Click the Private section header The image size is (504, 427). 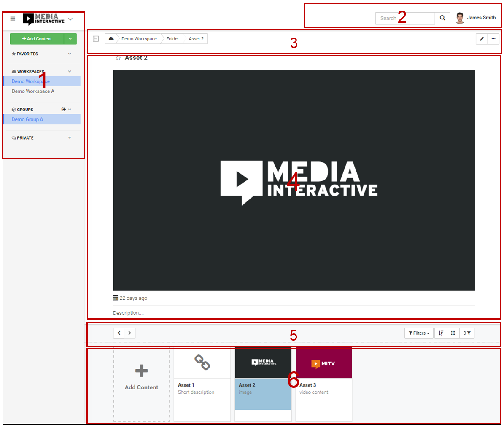coord(22,138)
